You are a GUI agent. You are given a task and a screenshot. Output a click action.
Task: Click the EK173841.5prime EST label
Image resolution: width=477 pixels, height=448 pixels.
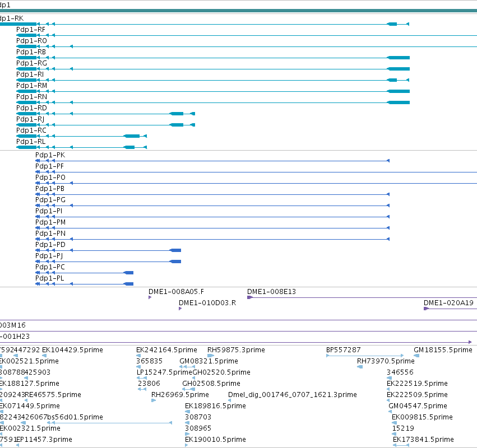(423, 440)
